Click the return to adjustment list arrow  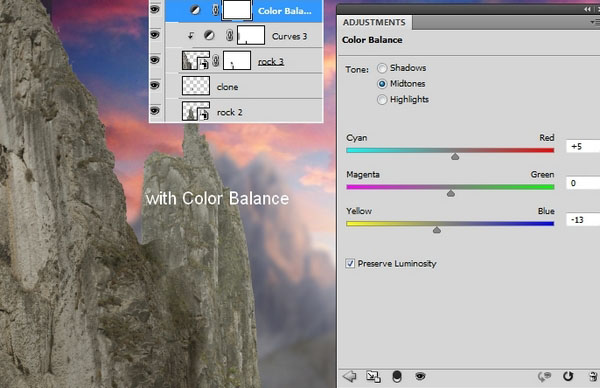(349, 377)
